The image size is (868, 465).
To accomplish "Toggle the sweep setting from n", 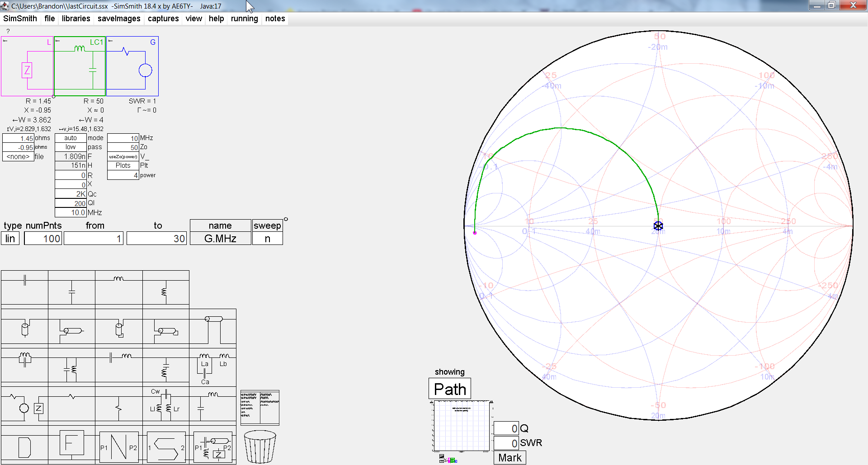I will coord(267,238).
